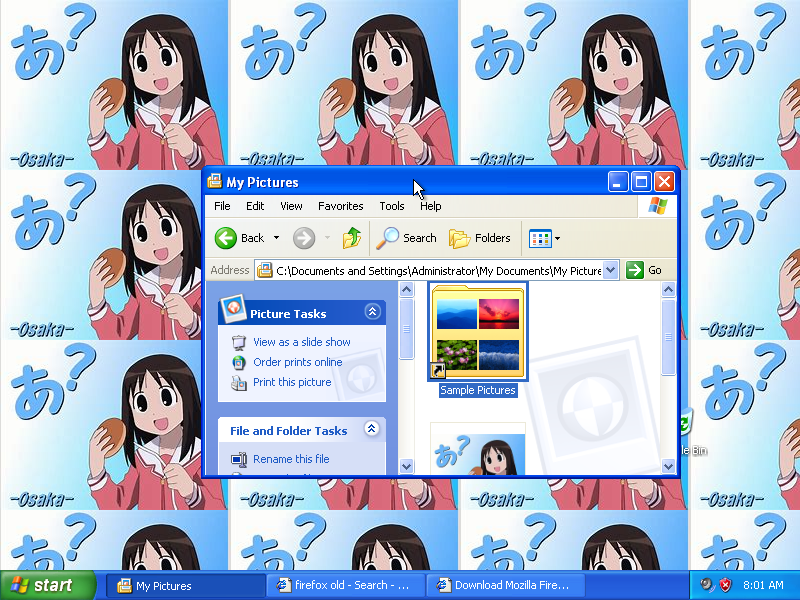Click the Views grid icon
800x600 pixels.
540,238
